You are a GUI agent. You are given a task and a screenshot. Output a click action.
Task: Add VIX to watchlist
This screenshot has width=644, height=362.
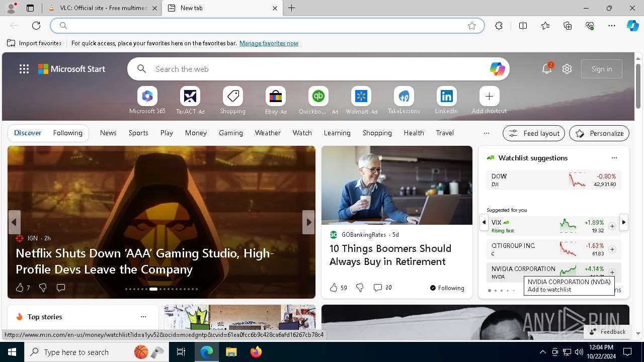click(x=612, y=226)
